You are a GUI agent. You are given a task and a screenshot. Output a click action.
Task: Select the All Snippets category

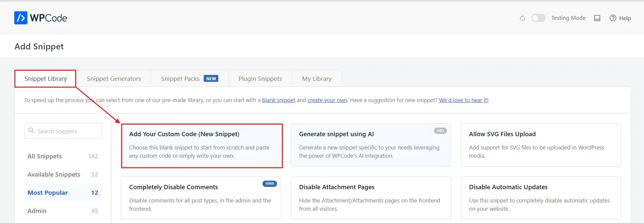point(63,156)
